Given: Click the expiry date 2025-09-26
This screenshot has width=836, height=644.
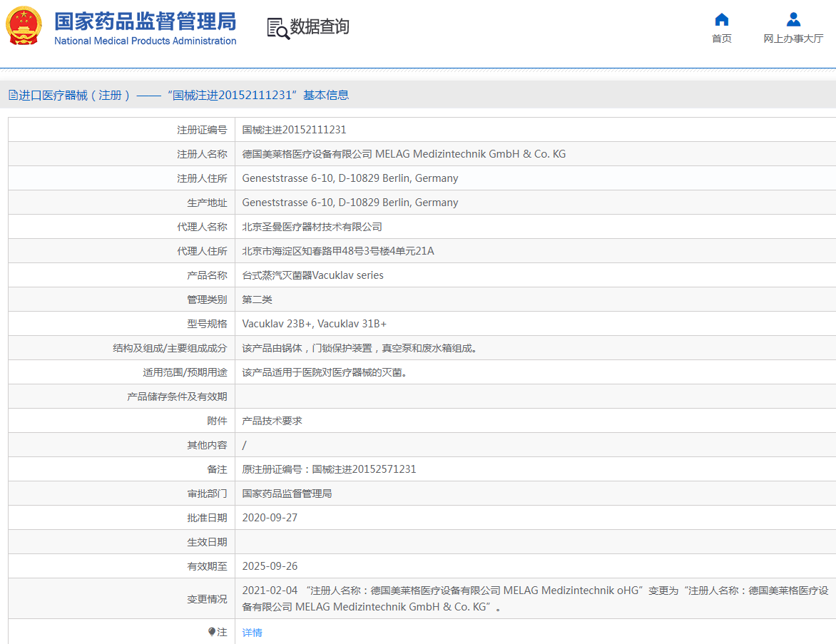Looking at the screenshot, I should pos(270,566).
